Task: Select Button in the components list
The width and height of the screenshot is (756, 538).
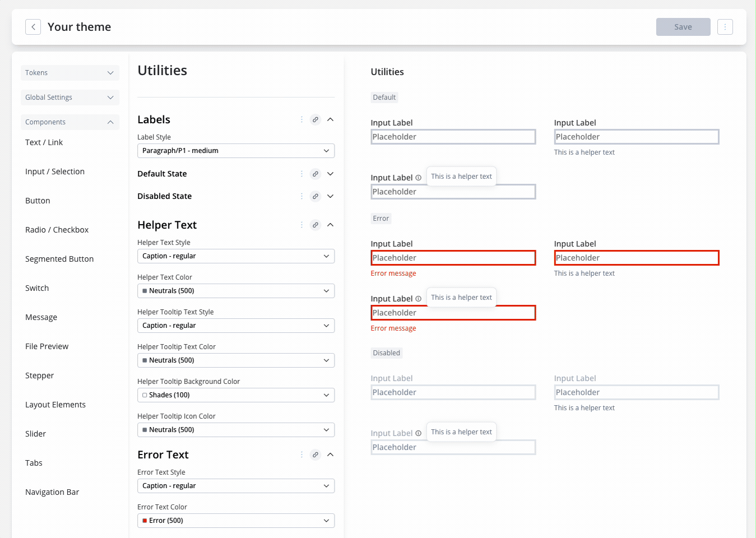Action: (38, 201)
